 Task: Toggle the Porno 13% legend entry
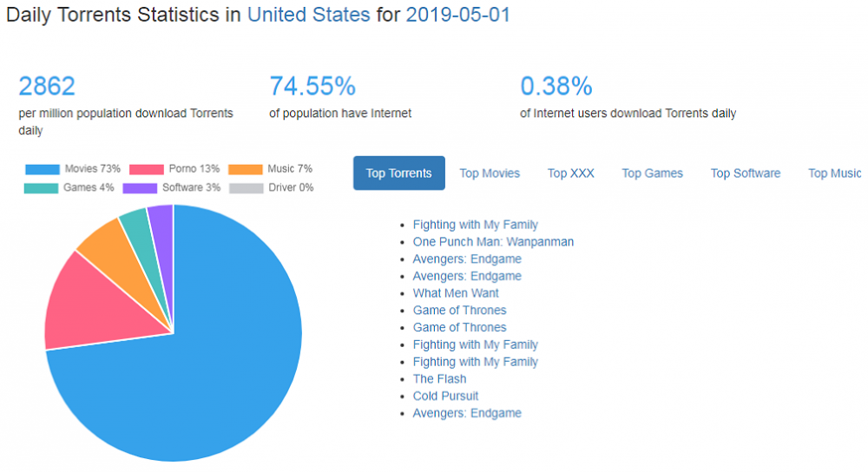coord(174,169)
